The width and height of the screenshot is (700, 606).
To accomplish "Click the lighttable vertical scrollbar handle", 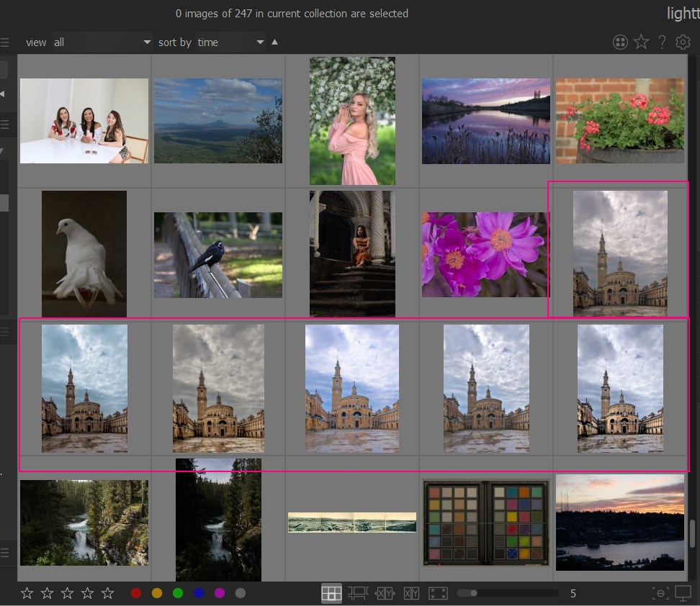I will click(x=692, y=534).
